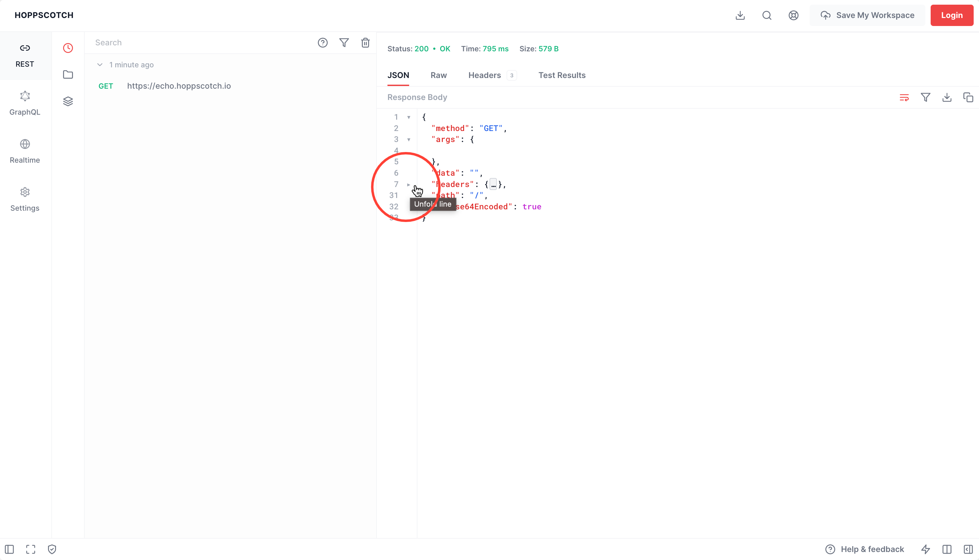Image resolution: width=979 pixels, height=560 pixels.
Task: Open search with the magnifier icon
Action: [767, 15]
